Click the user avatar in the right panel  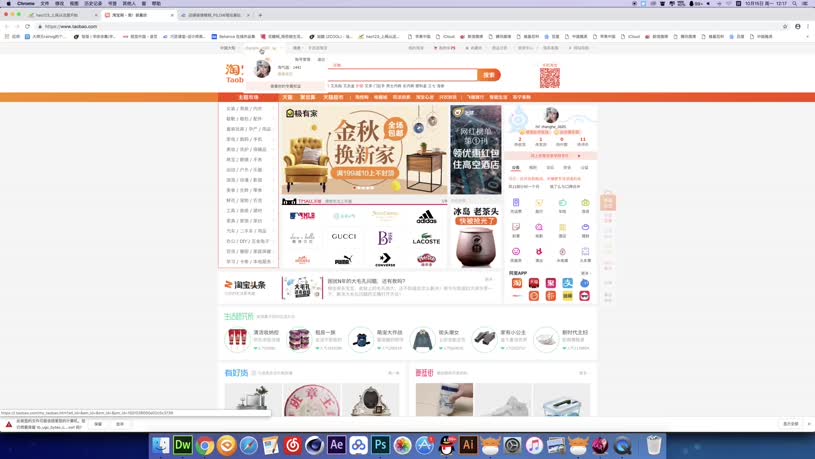pyautogui.click(x=551, y=115)
